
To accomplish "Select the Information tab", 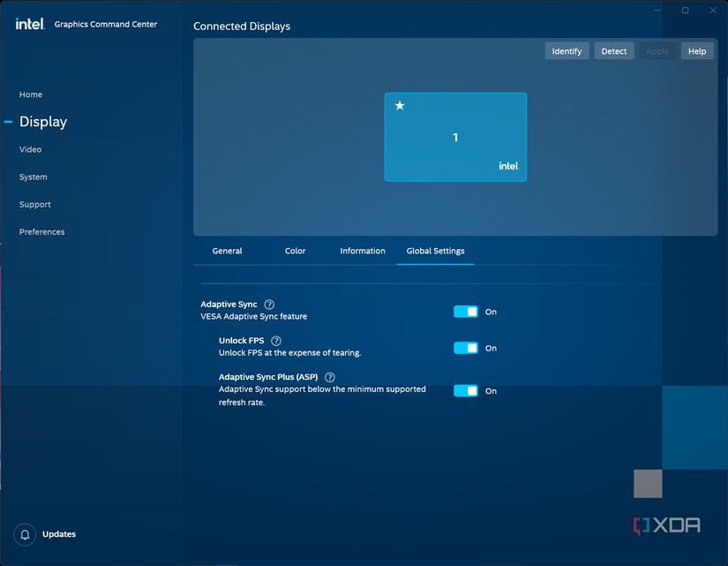I will 363,251.
